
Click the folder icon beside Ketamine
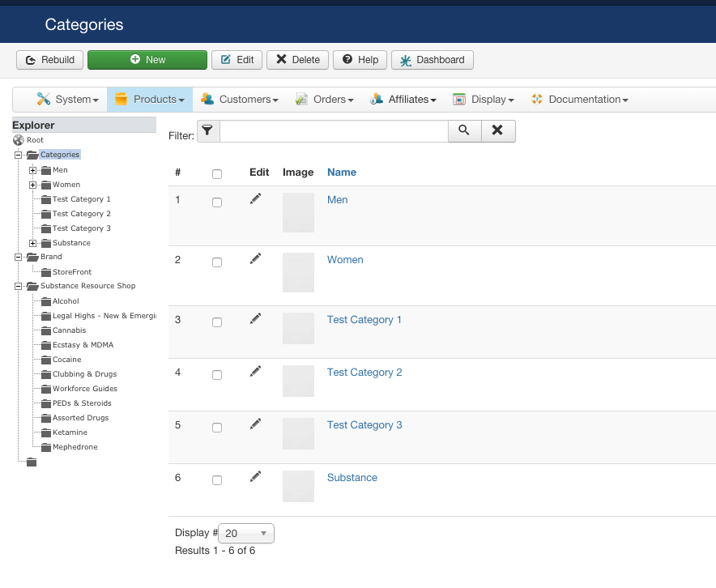(46, 432)
